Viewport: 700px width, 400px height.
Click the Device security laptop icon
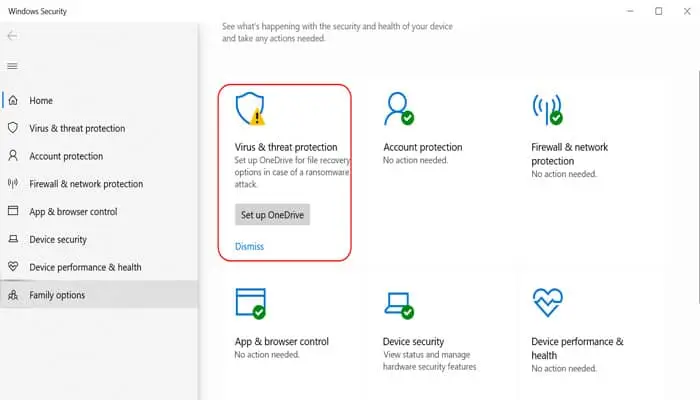tap(399, 304)
